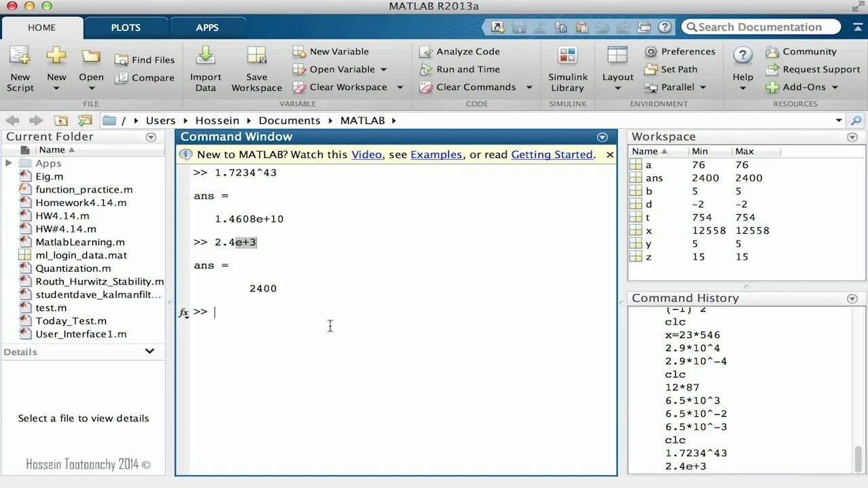
Task: Click Compare files
Action: [144, 78]
